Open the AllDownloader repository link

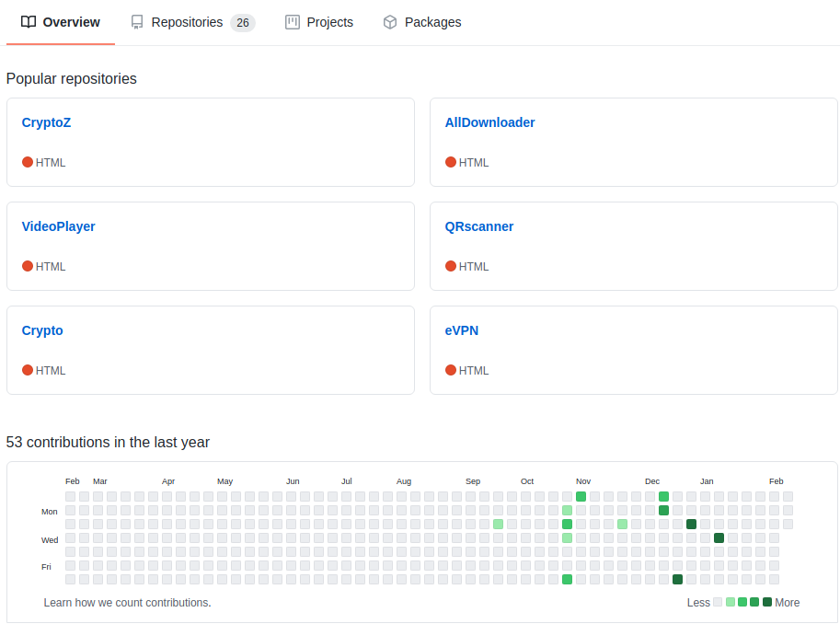tap(489, 122)
